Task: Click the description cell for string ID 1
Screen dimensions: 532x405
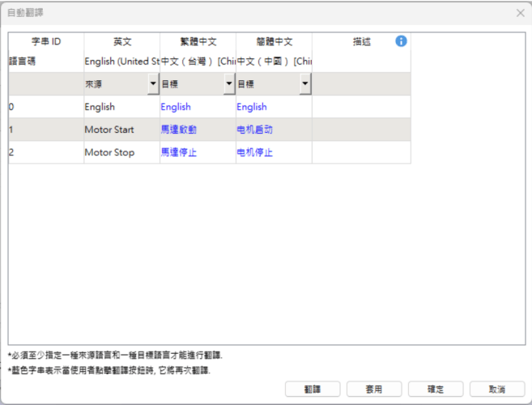Action: [361, 130]
